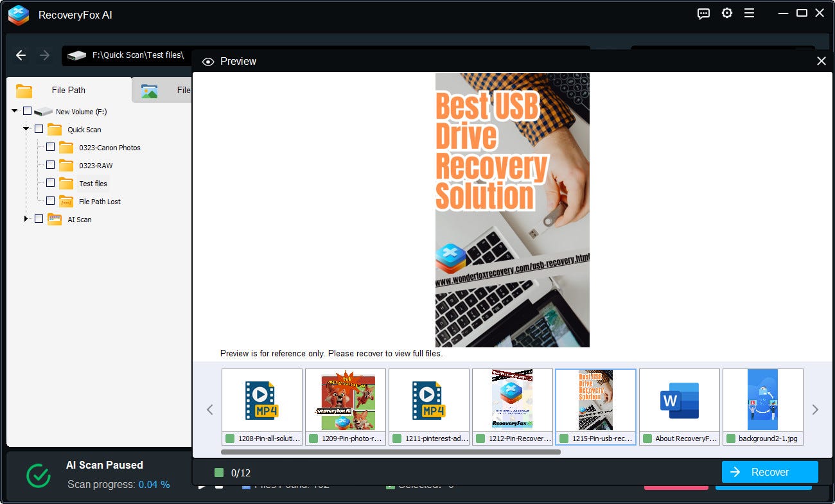Select checkbox for 1211-pinterest-ad thumbnail

397,439
